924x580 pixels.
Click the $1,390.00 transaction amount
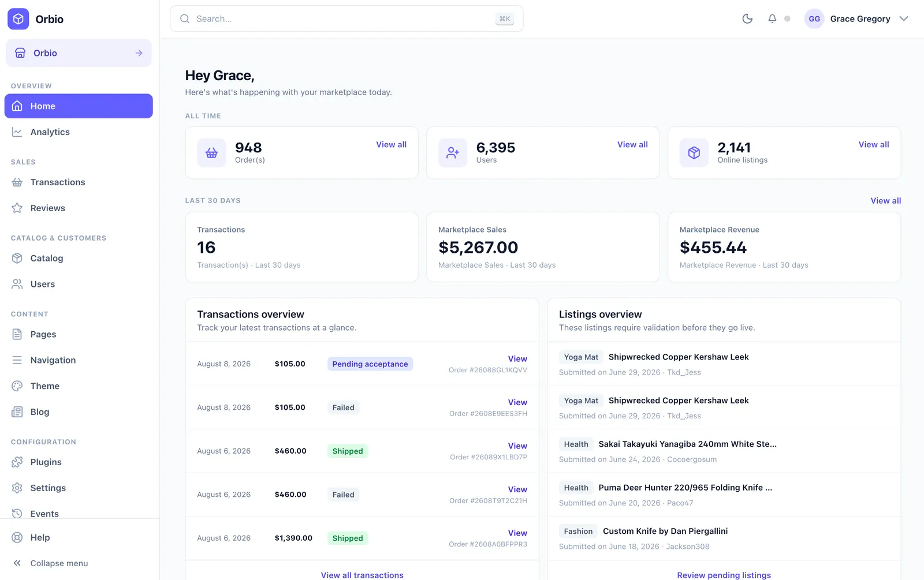click(293, 538)
